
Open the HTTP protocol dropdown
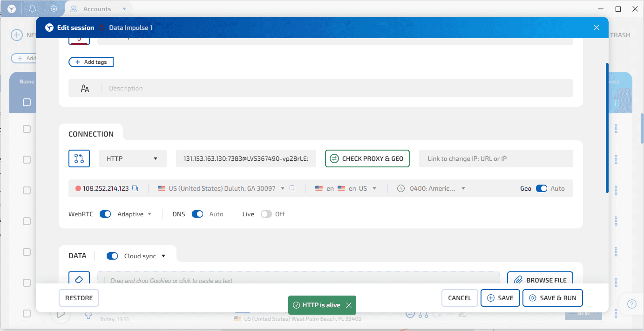(132, 159)
